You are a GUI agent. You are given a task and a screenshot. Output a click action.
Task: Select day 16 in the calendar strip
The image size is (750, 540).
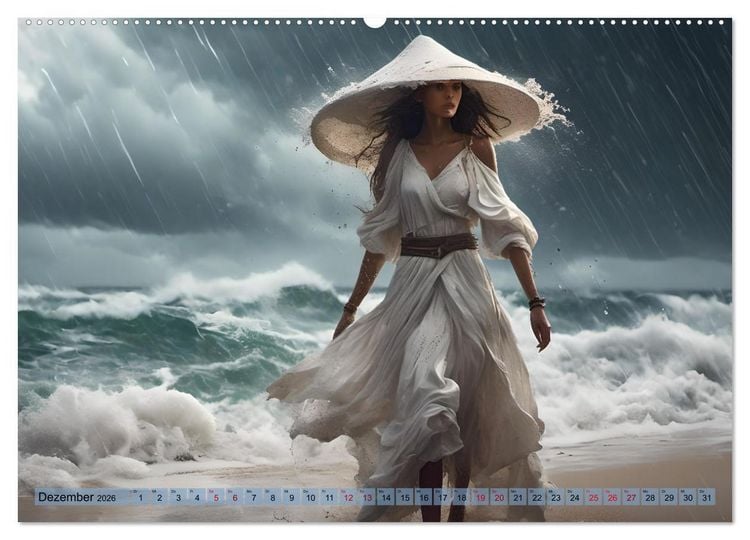tap(424, 496)
